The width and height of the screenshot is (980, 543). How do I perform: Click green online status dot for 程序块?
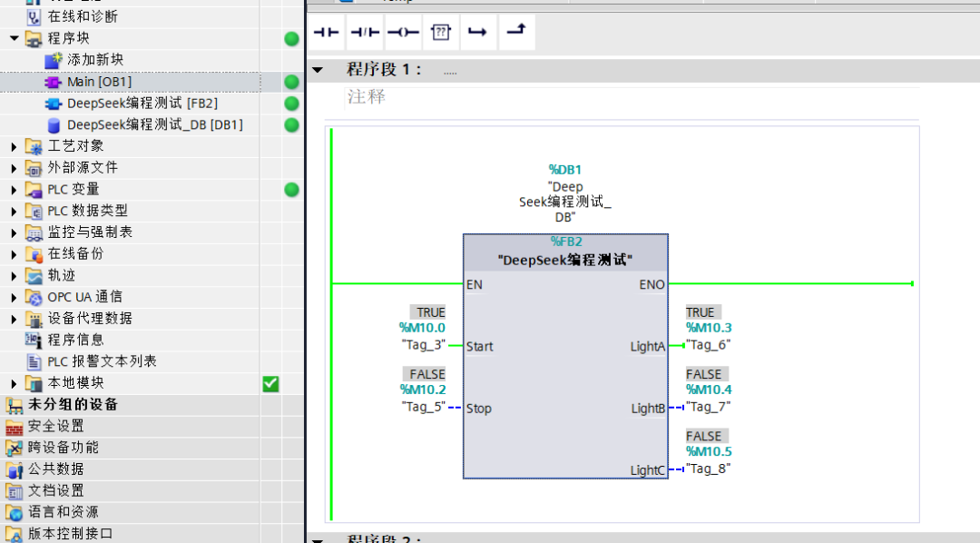tap(291, 39)
